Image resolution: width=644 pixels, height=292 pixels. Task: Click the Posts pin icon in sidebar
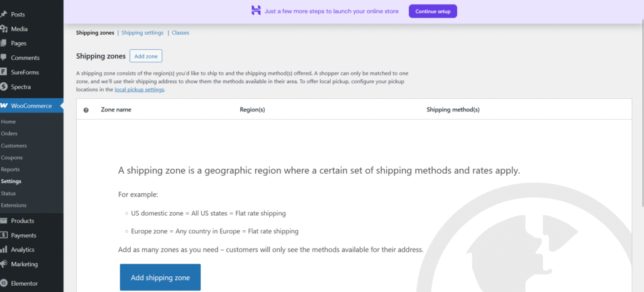4,14
